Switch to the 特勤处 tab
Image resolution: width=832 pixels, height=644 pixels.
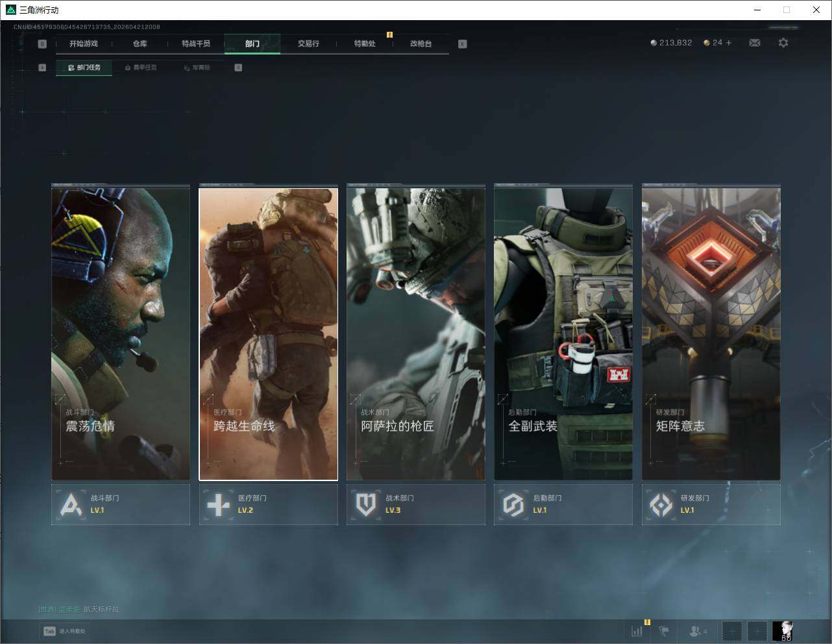(x=365, y=43)
